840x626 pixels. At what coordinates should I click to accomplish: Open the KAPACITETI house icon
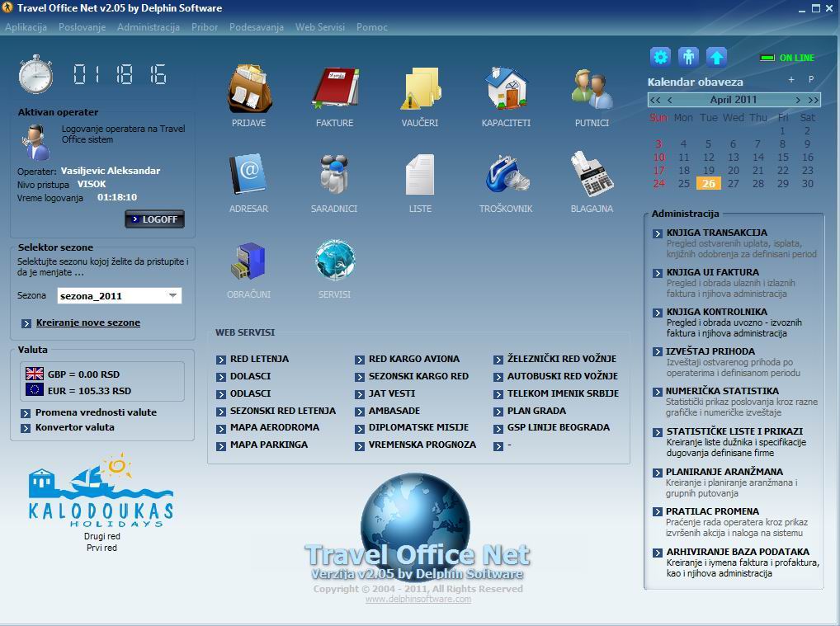(507, 88)
